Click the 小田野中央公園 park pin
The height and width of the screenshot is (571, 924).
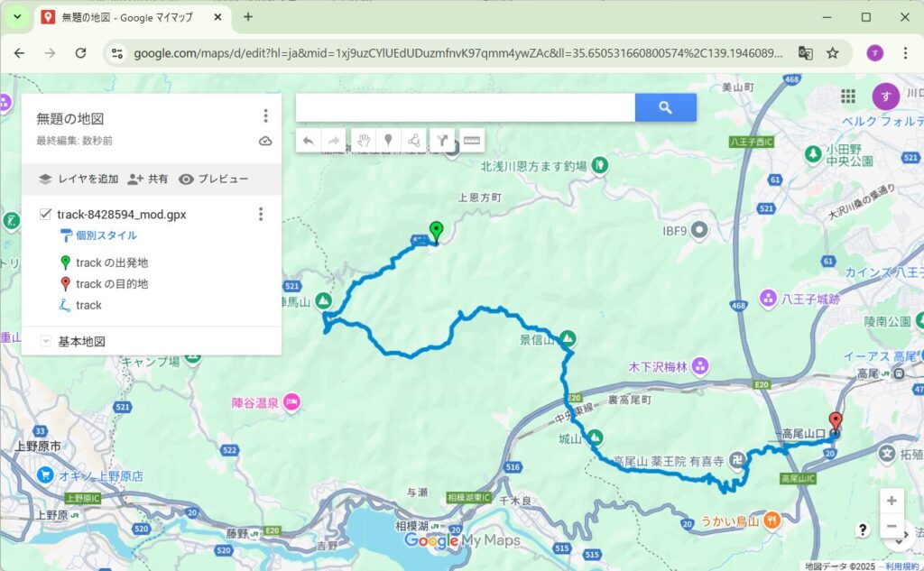coord(813,154)
